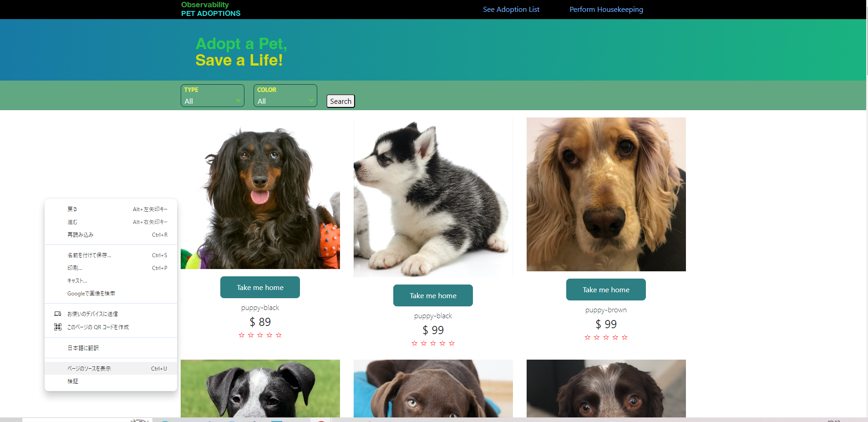Click the QR code icon in context menu

coord(58,327)
